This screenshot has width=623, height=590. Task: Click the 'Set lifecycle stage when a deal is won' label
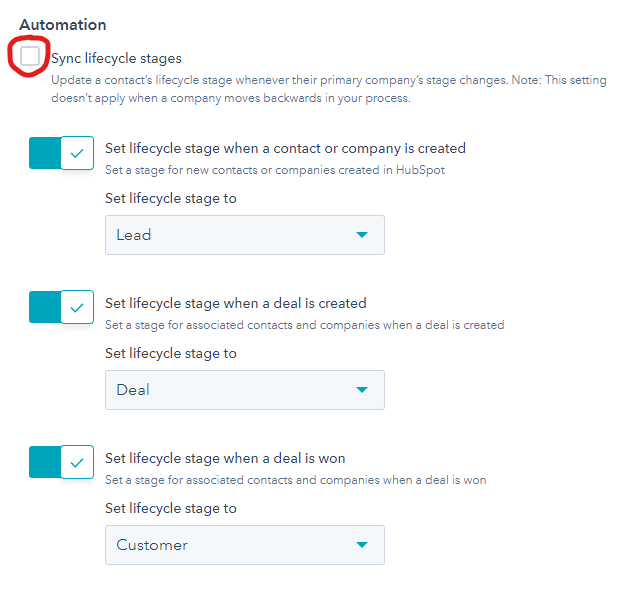pos(225,458)
